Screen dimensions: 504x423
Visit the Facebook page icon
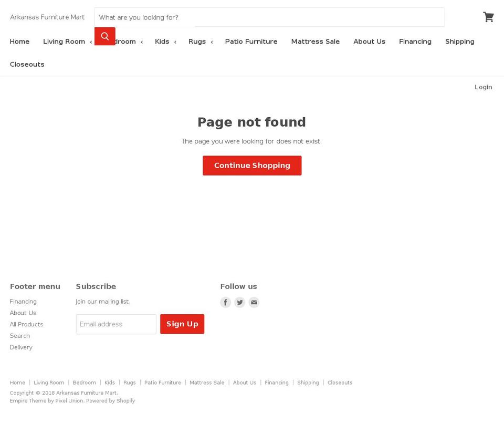coord(225,302)
